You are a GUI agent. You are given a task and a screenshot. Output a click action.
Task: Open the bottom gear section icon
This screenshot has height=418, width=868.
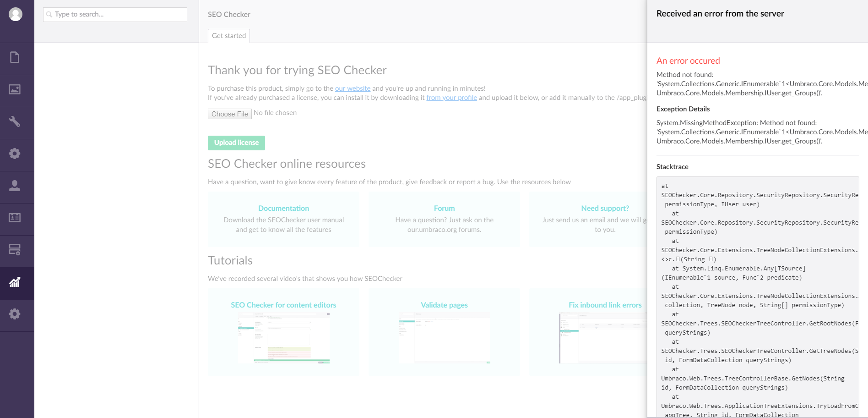coord(15,314)
